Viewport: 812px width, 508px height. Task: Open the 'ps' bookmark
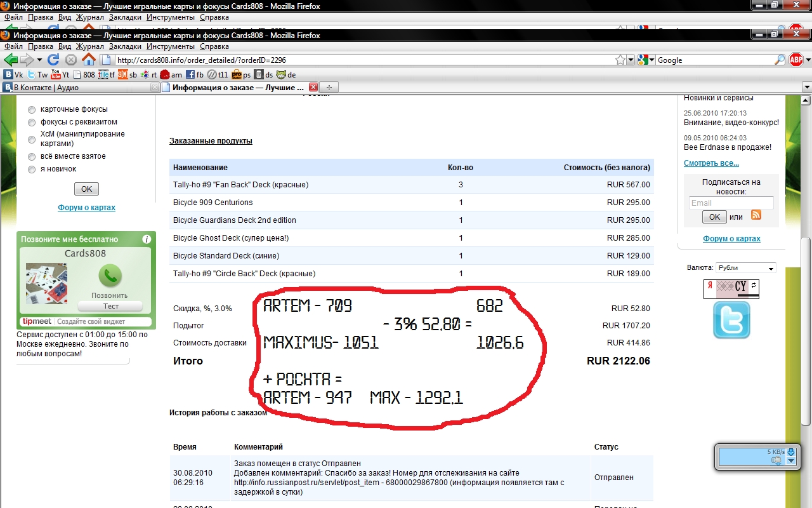[x=242, y=74]
